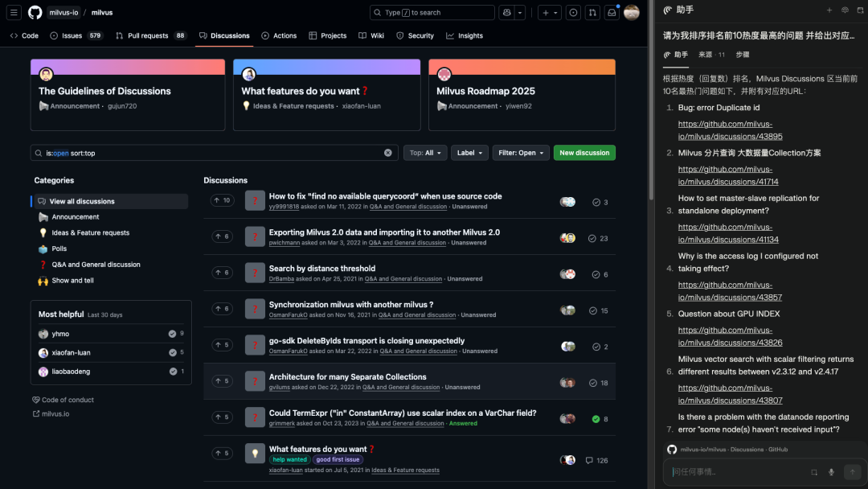Viewport: 868px width, 489px height.
Task: Go to GitHub home via Octocat logo
Action: point(35,12)
